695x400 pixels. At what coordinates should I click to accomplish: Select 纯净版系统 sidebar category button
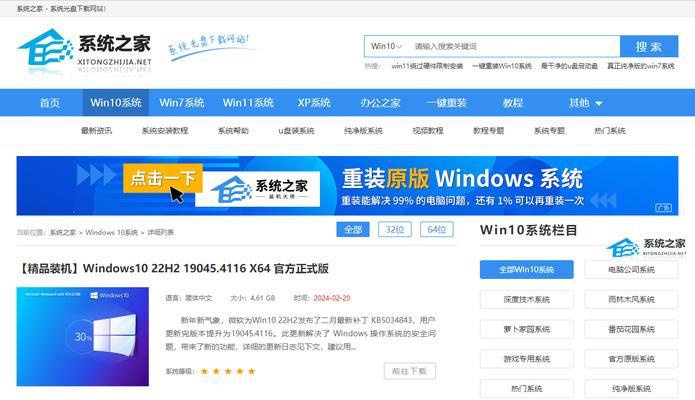click(x=631, y=388)
